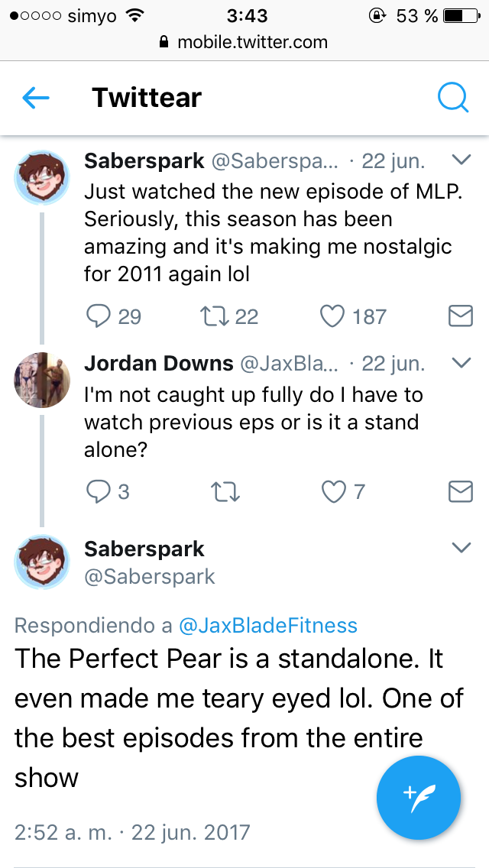Open the search magnifier icon
The image size is (489, 868).
(453, 98)
